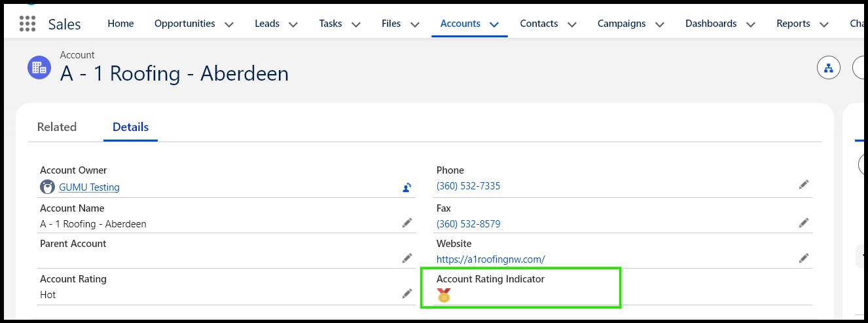The height and width of the screenshot is (323, 868).
Task: Click the Account building icon
Action: (39, 67)
